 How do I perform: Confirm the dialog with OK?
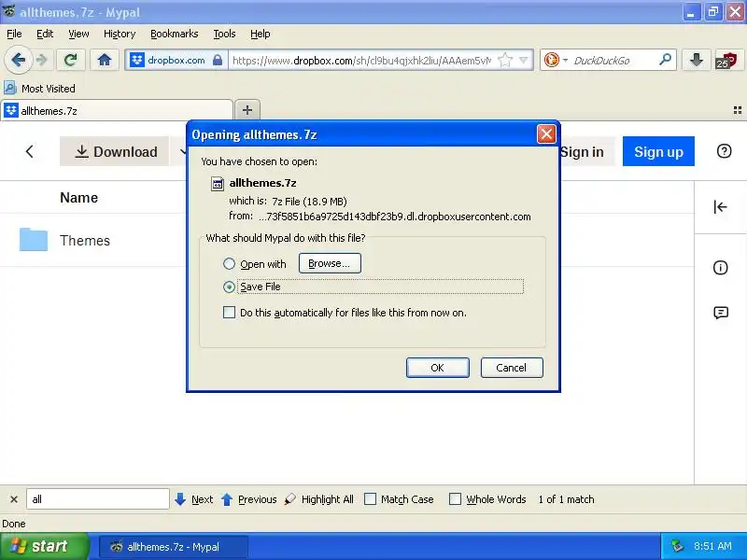point(437,368)
